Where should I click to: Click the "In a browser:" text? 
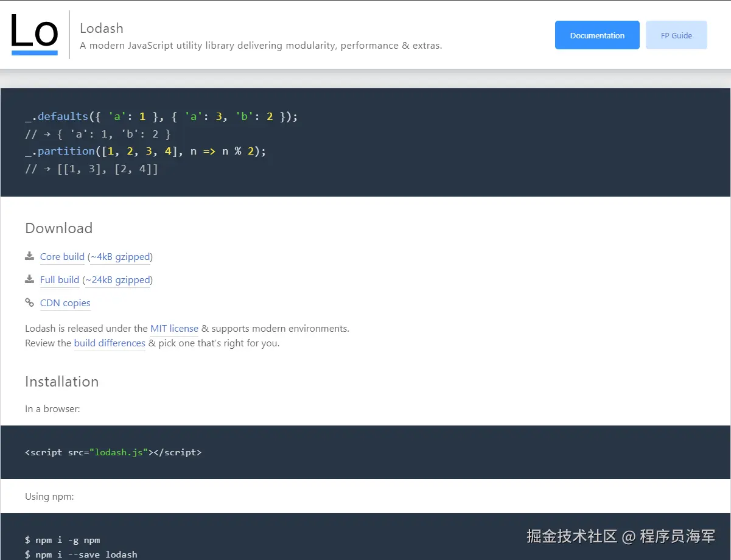52,409
